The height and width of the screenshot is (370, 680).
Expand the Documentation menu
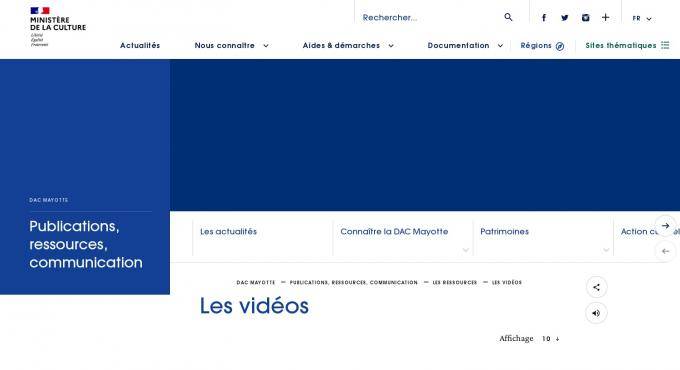[465, 46]
